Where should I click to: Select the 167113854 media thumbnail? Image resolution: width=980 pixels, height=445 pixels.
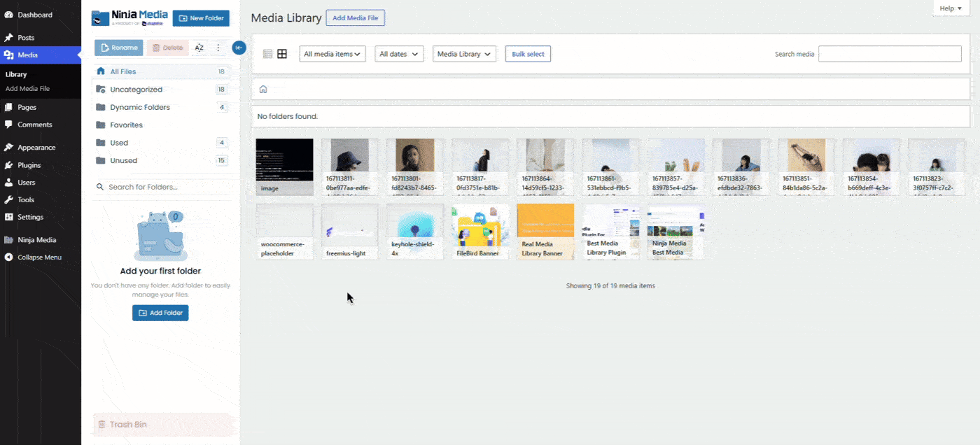tap(871, 167)
